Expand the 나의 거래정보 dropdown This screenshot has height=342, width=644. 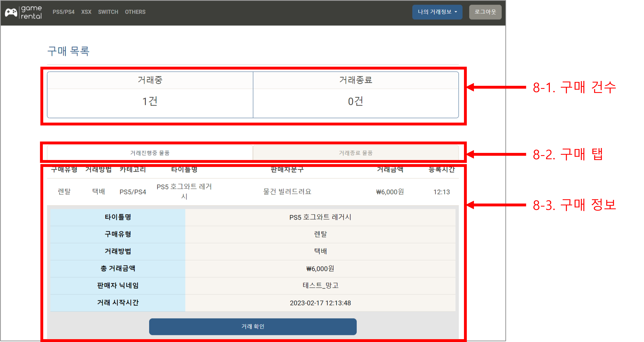[x=437, y=12]
